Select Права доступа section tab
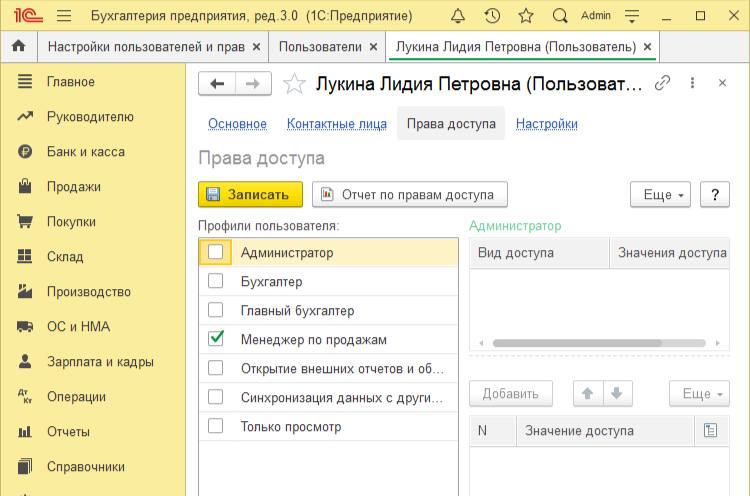Screen dimensions: 750x496 (x=451, y=124)
